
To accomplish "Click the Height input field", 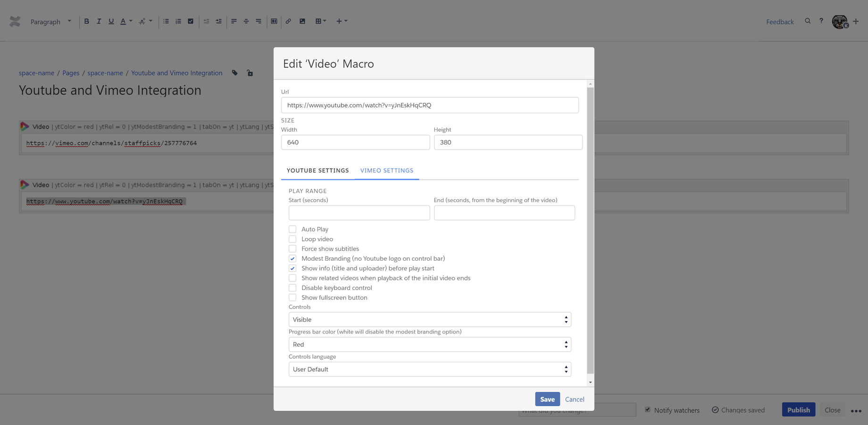I will (508, 142).
